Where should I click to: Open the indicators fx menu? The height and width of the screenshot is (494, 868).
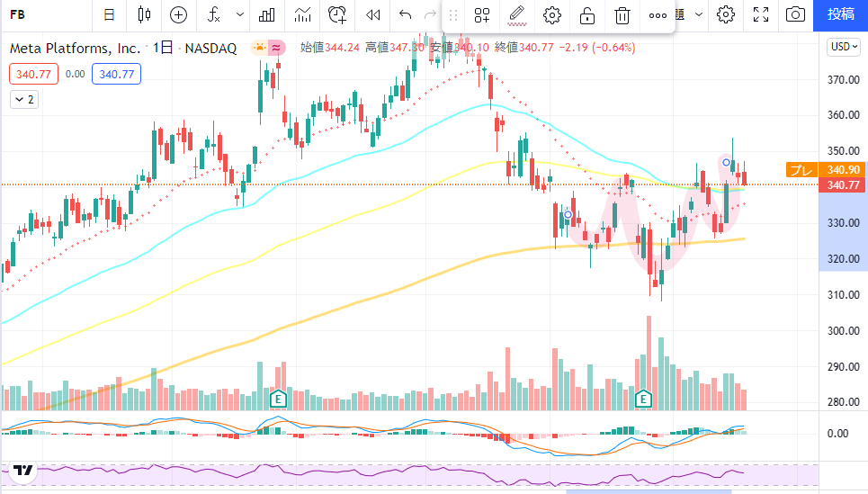(x=214, y=15)
